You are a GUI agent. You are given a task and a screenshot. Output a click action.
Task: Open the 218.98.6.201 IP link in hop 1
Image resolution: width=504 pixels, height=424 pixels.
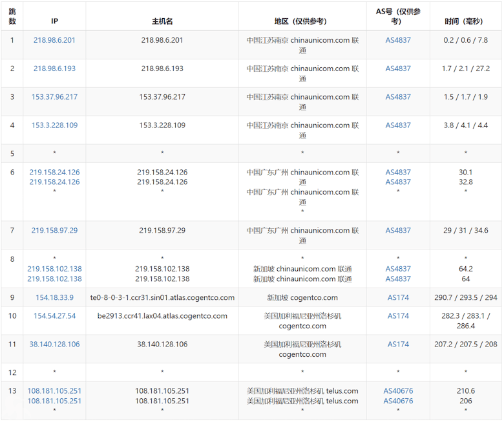pos(54,40)
